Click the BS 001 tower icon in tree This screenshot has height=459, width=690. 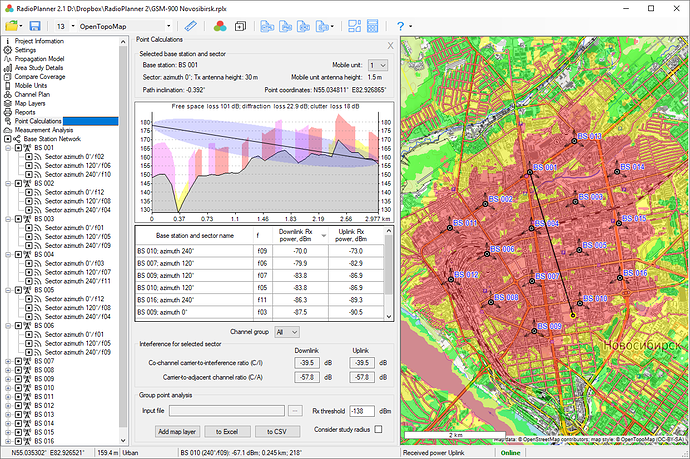tap(27, 148)
